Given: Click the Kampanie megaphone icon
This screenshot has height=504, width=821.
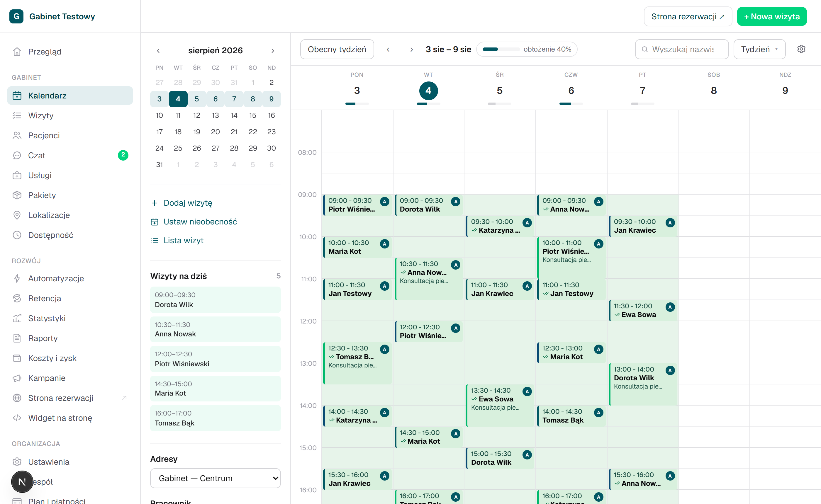Looking at the screenshot, I should click(x=17, y=378).
